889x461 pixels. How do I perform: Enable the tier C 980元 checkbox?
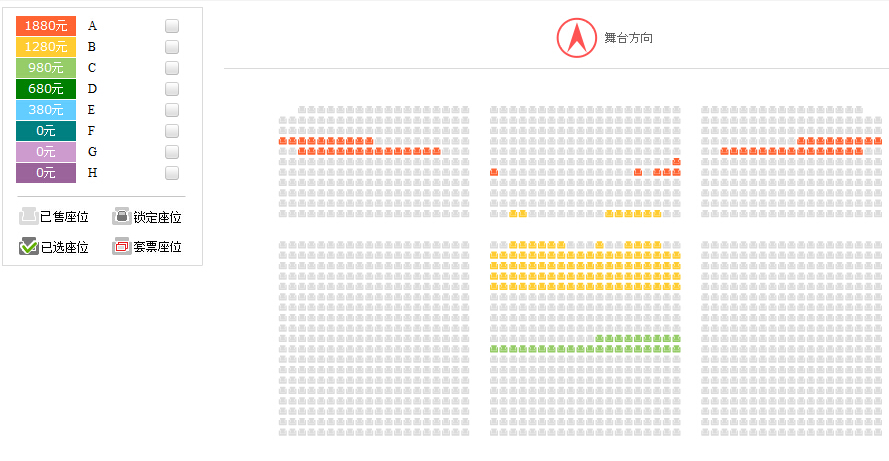[x=172, y=68]
